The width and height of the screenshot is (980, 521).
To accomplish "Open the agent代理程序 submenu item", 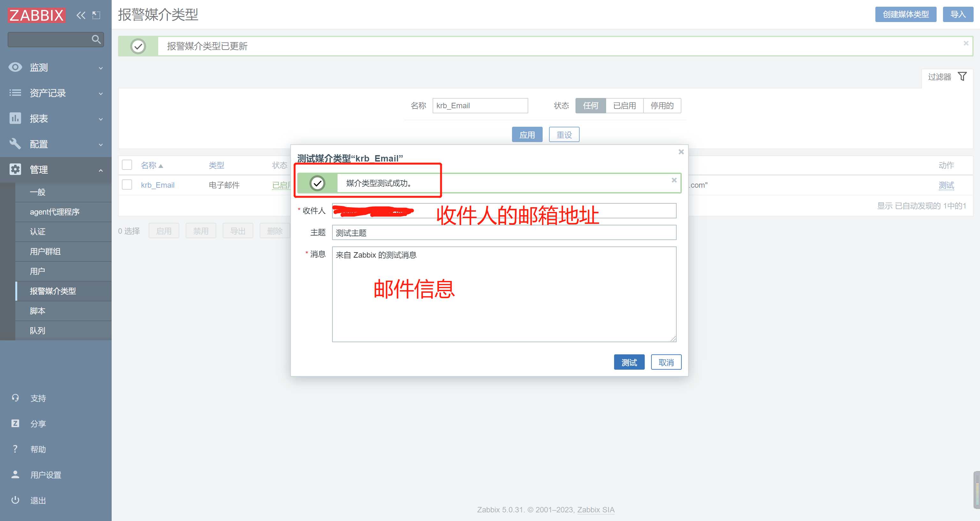I will point(63,212).
